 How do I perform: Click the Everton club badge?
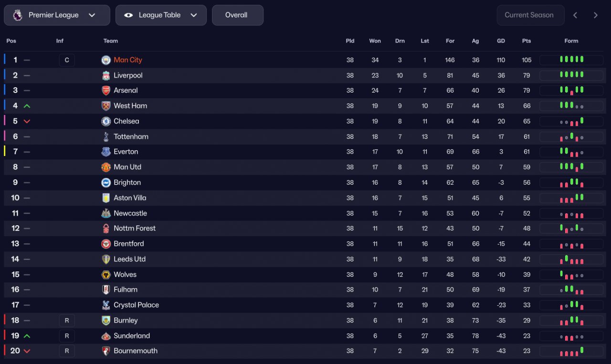[x=106, y=152]
